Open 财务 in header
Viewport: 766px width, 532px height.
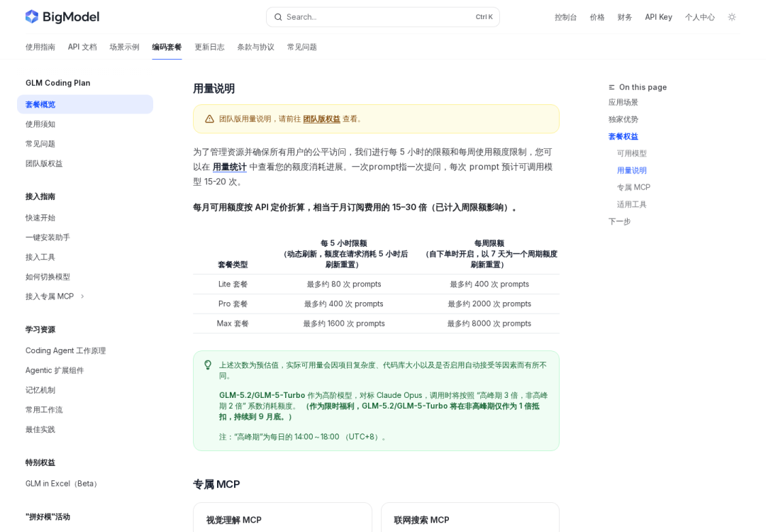click(x=624, y=17)
